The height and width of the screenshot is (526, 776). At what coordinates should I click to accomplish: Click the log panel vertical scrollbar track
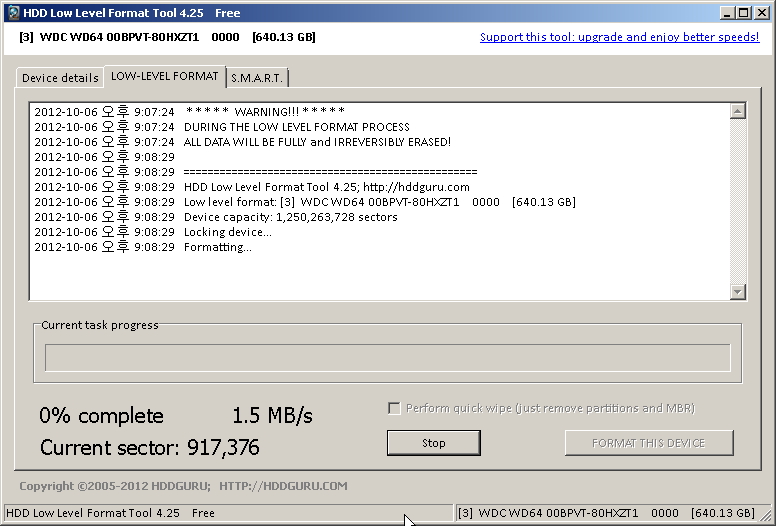click(738, 200)
